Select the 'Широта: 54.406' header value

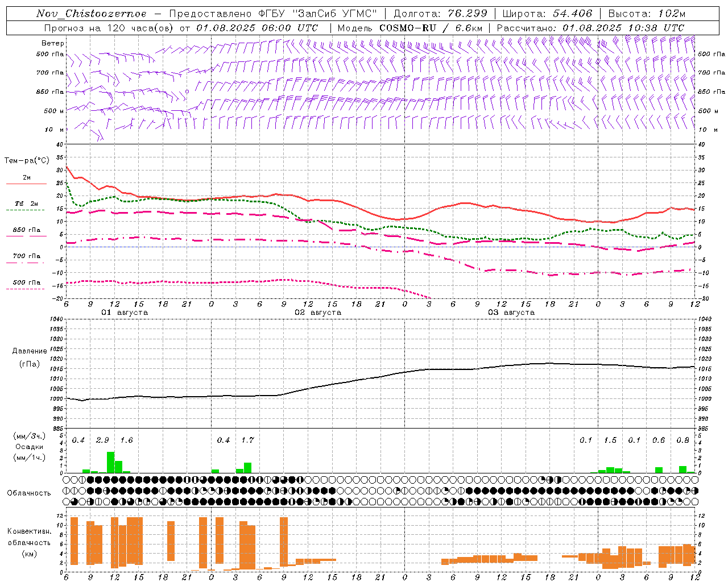(547, 14)
